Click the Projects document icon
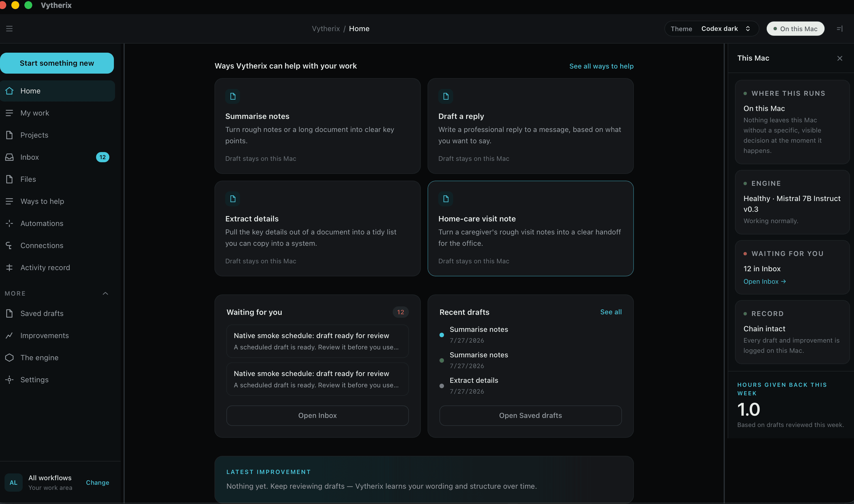 point(10,135)
